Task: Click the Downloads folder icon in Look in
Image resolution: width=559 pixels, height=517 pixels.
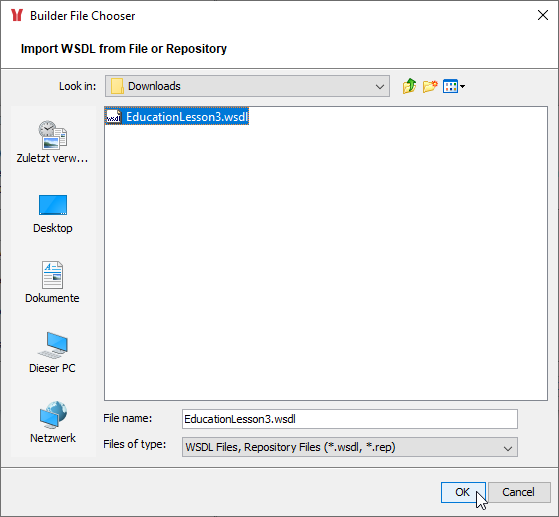Action: 117,86
